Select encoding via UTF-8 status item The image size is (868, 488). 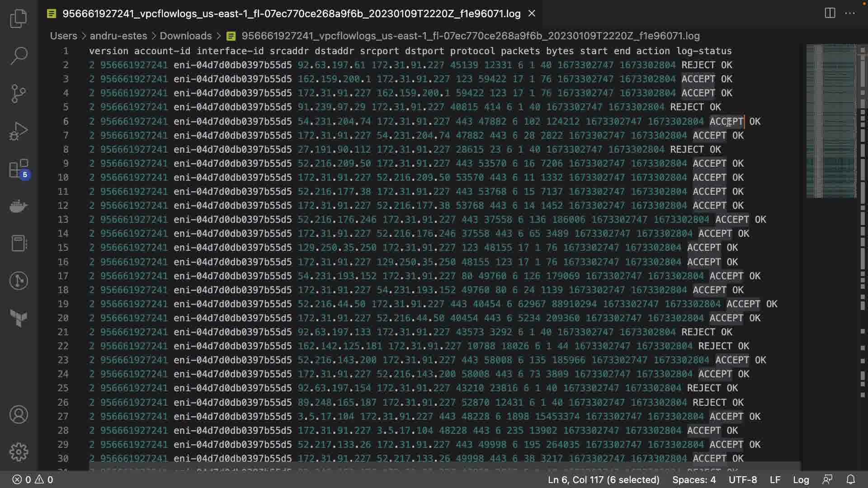click(x=742, y=479)
